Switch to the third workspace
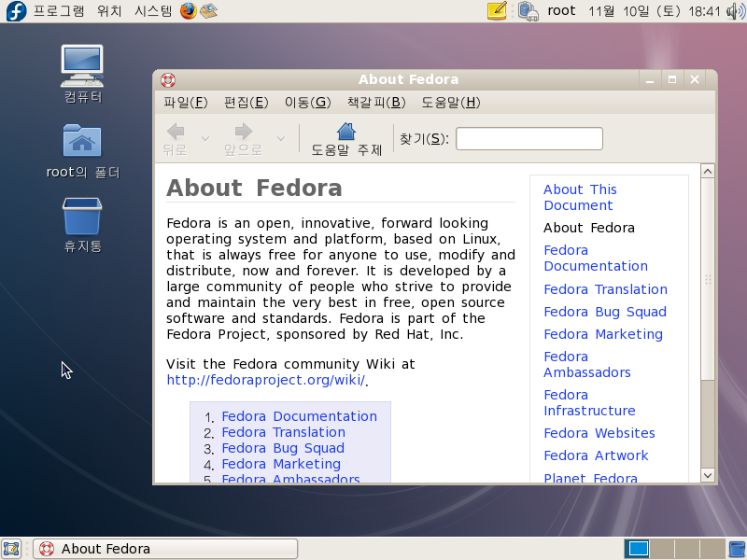The image size is (747, 560). click(x=687, y=549)
